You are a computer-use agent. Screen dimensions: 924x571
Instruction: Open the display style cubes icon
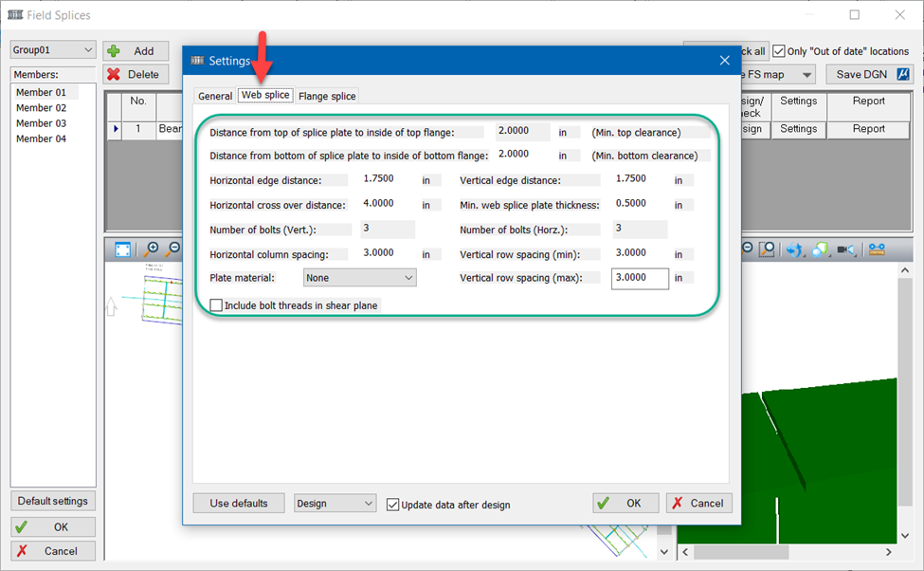(820, 249)
